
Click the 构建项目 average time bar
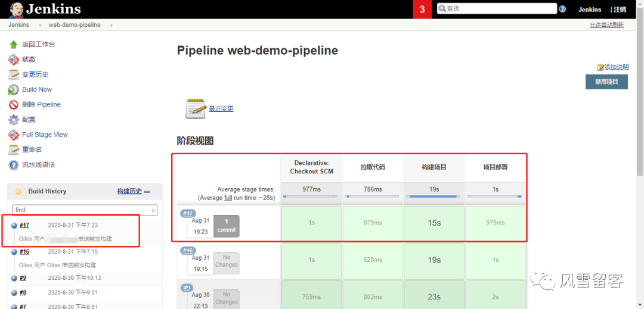pos(434,196)
